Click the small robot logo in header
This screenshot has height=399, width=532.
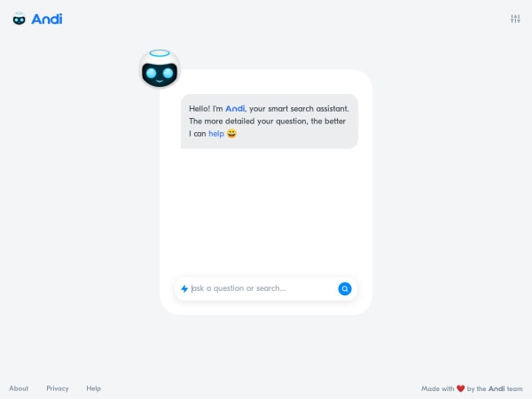point(19,19)
